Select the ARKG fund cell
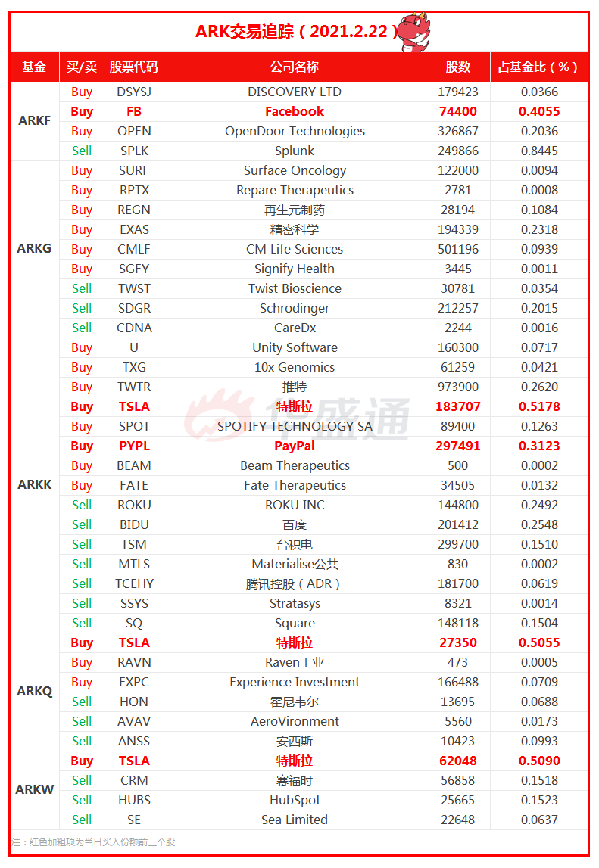The width and height of the screenshot is (599, 868). click(34, 249)
